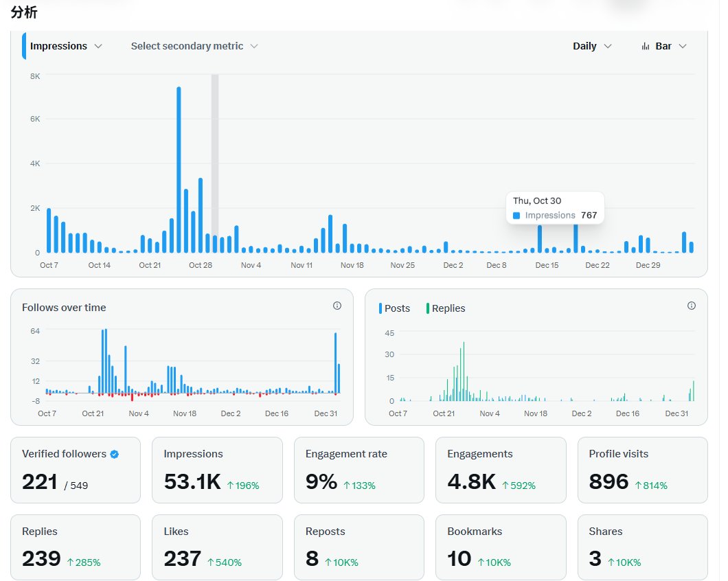Click the Thu, Oct 30 tooltip text
The width and height of the screenshot is (728, 581).
[537, 201]
